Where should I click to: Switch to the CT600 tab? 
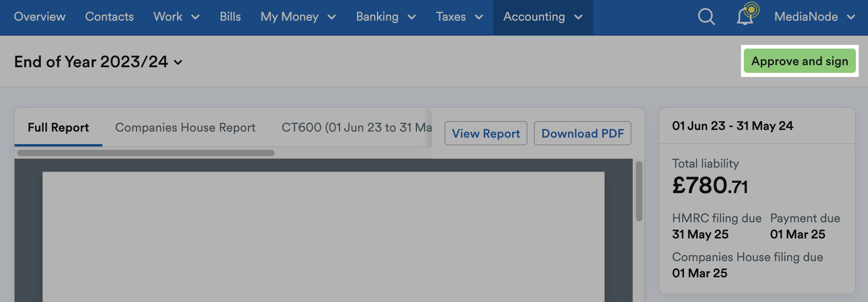(x=356, y=128)
